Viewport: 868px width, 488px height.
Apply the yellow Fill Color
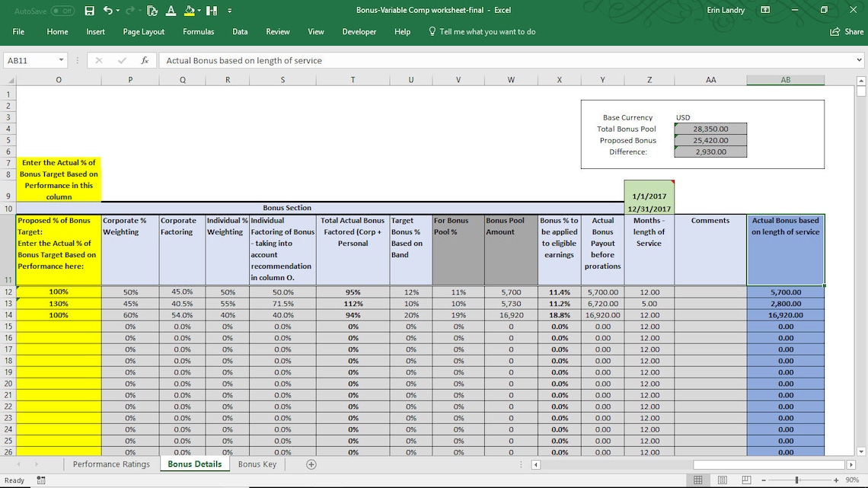tap(190, 11)
